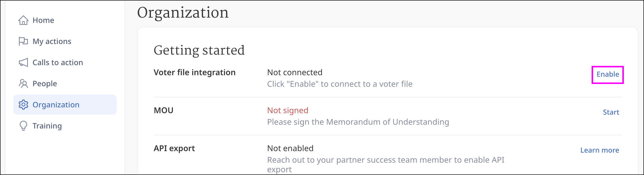Click the "Not connected" status text
This screenshot has width=644, height=175.
click(x=295, y=73)
